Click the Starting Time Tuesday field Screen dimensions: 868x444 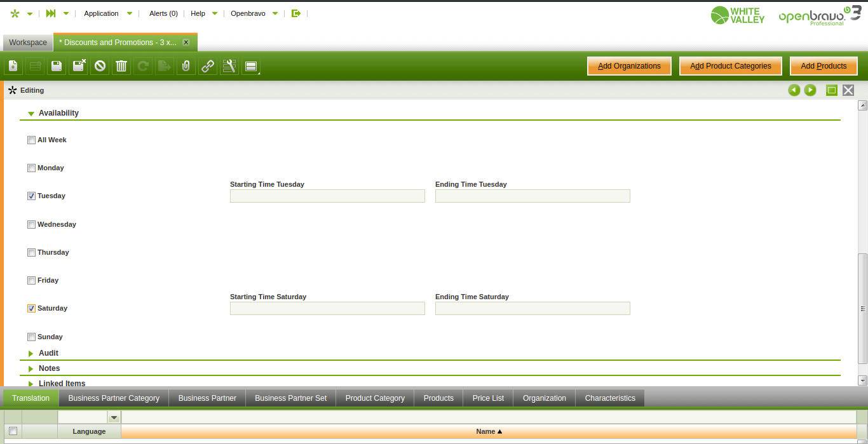pos(327,196)
